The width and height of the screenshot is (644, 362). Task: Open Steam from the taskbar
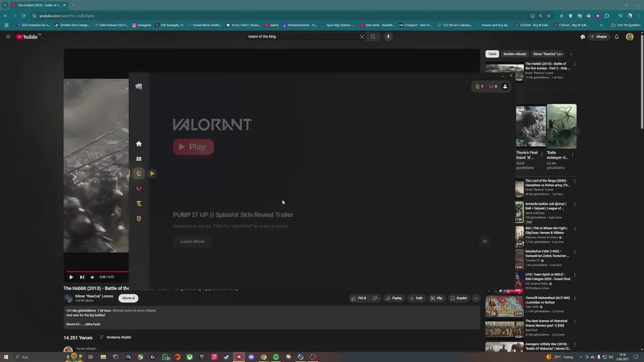[226, 357]
